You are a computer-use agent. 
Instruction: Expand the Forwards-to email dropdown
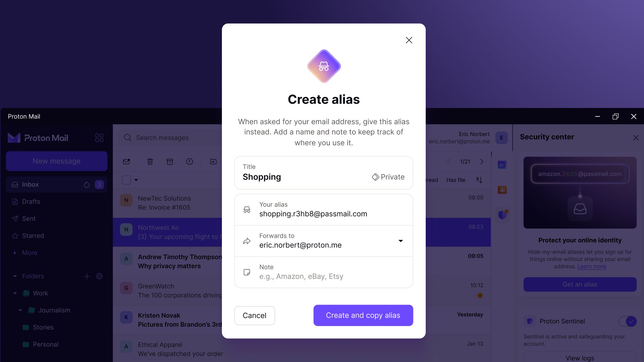(401, 241)
